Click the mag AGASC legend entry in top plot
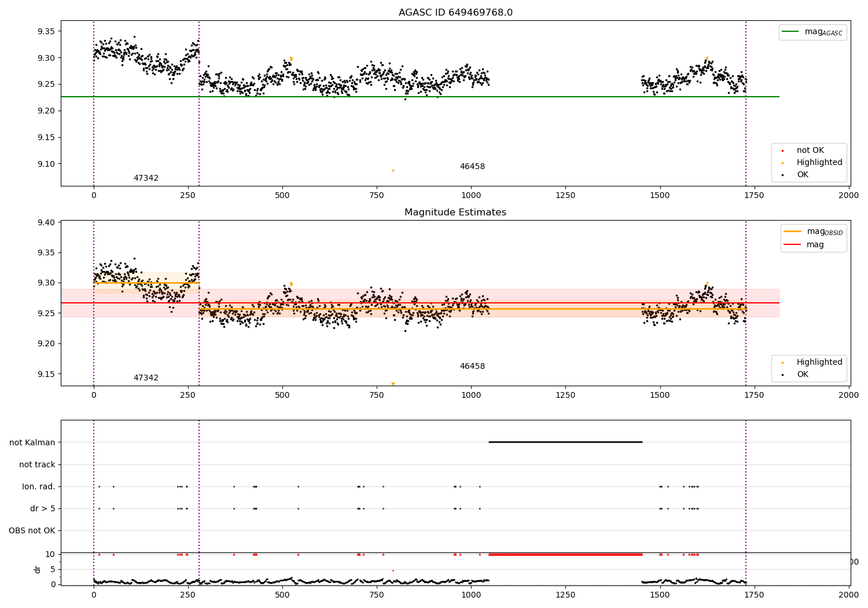The height and width of the screenshot is (608, 868). (812, 32)
